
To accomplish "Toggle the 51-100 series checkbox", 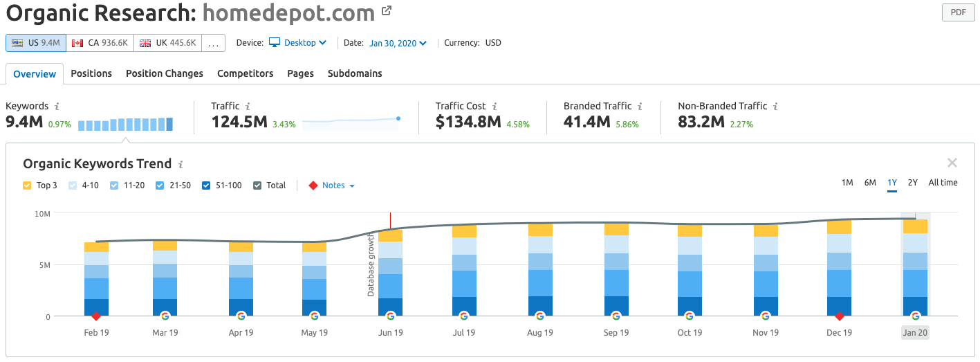I will point(206,185).
